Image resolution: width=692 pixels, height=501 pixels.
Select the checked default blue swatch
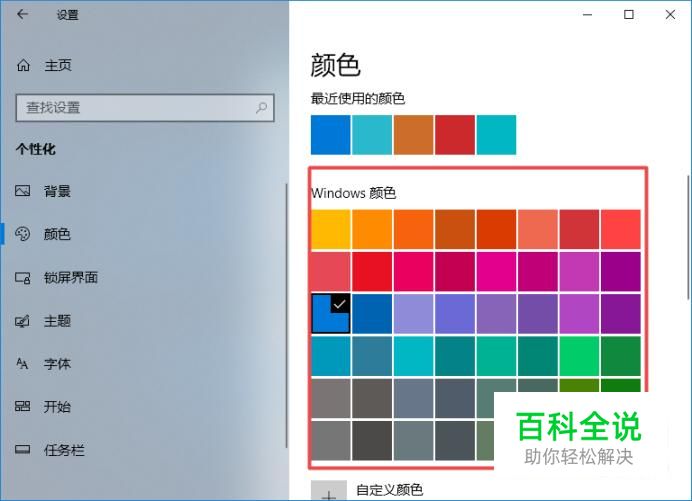(331, 314)
